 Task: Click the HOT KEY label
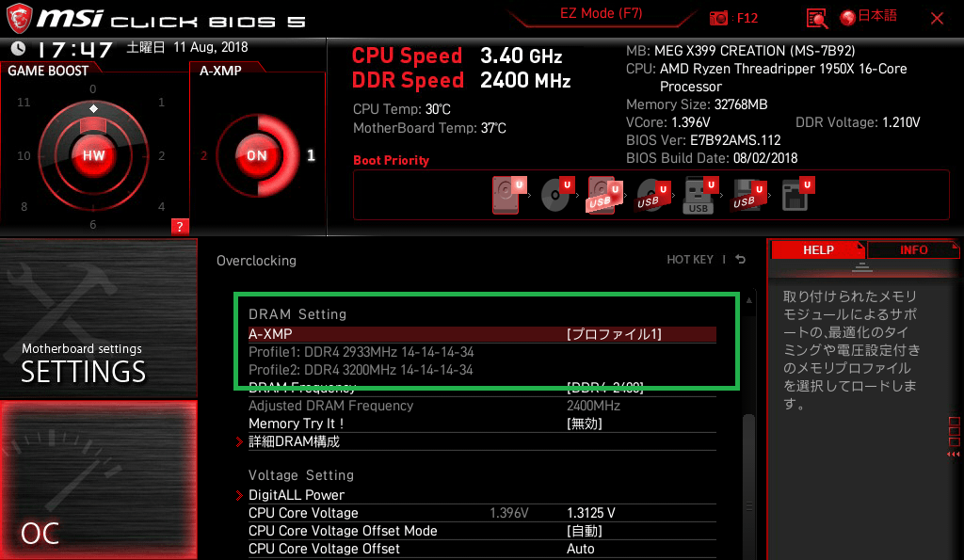coord(690,260)
